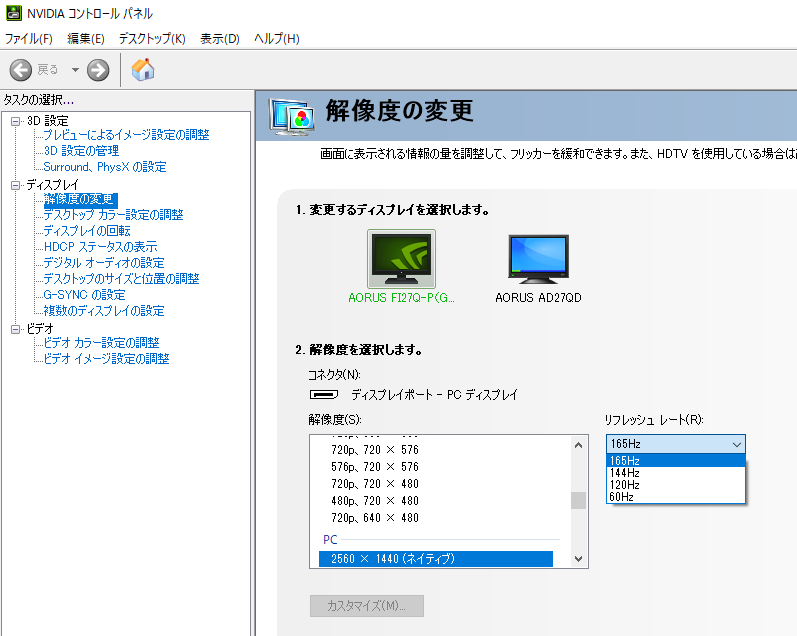Click the refresh rate combo box showing 165Hz
This screenshot has width=797, height=636.
click(676, 444)
